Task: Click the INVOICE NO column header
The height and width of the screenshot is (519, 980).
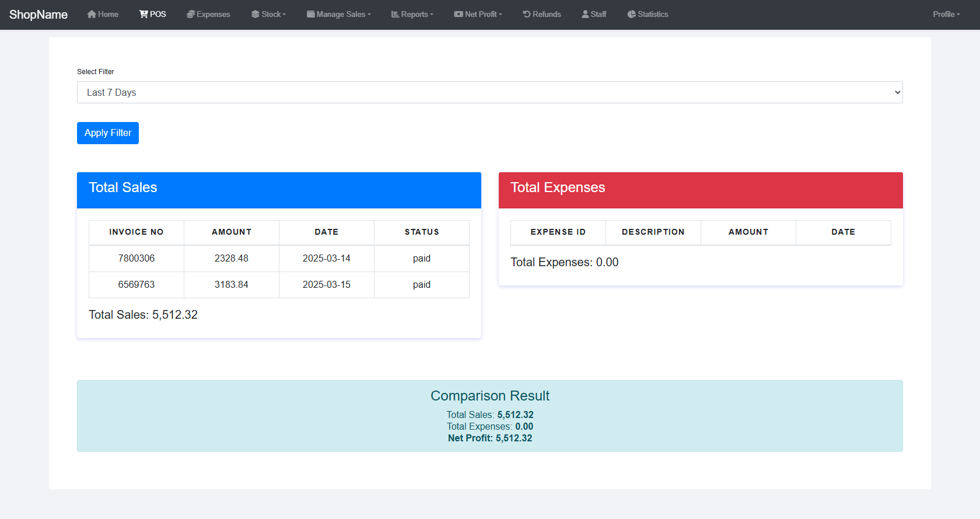Action: click(136, 232)
